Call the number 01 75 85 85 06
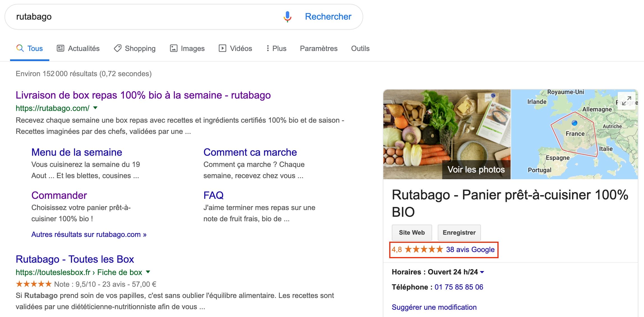The height and width of the screenshot is (317, 644). coord(458,287)
